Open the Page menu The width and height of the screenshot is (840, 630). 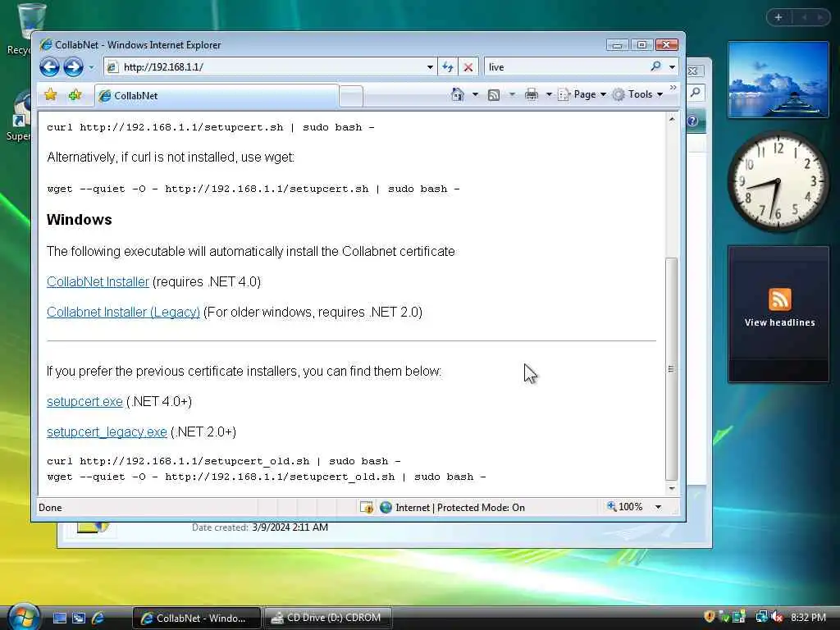582,94
